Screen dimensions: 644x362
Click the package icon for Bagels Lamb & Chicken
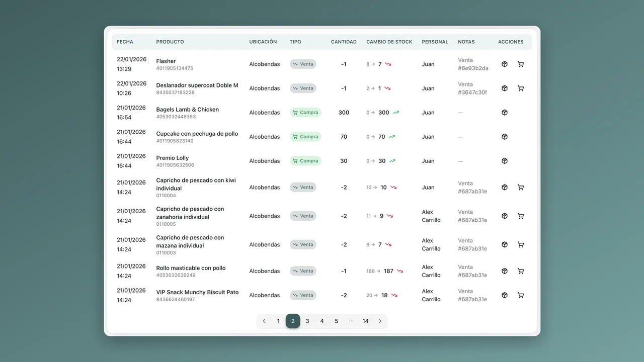[505, 113]
